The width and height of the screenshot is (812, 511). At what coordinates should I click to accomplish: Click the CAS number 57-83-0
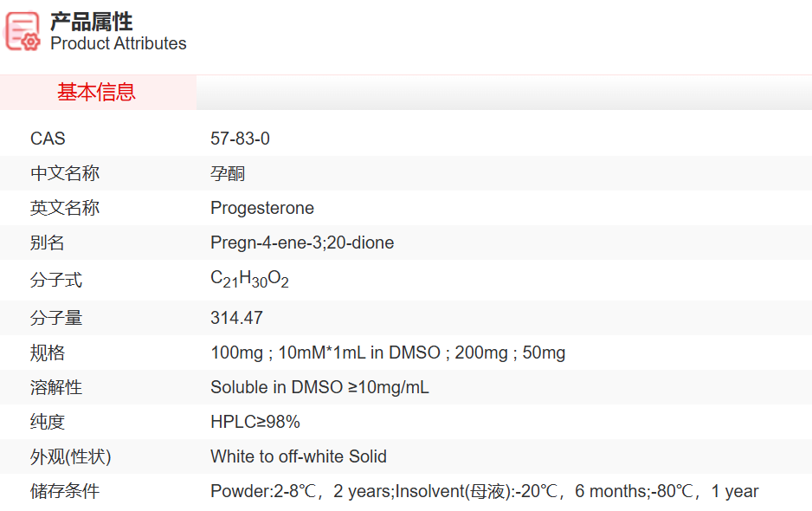(x=240, y=139)
